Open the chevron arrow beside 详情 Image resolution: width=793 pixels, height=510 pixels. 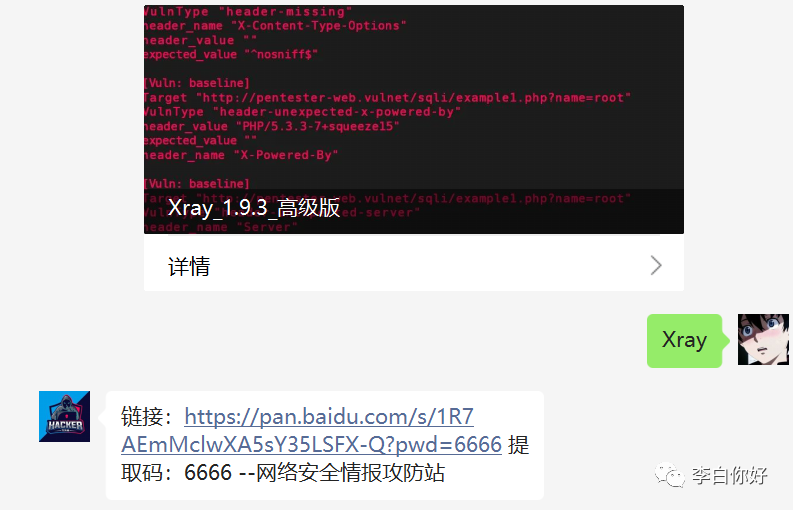click(656, 265)
